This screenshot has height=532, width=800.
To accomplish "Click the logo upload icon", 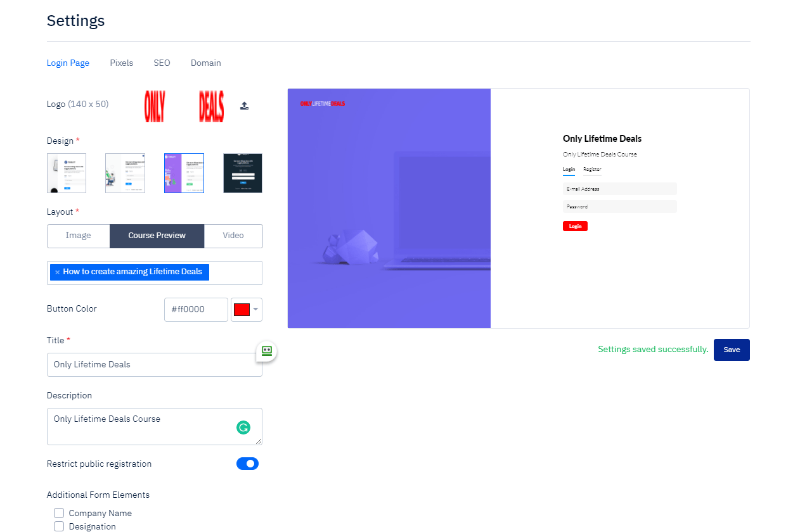I will click(244, 106).
